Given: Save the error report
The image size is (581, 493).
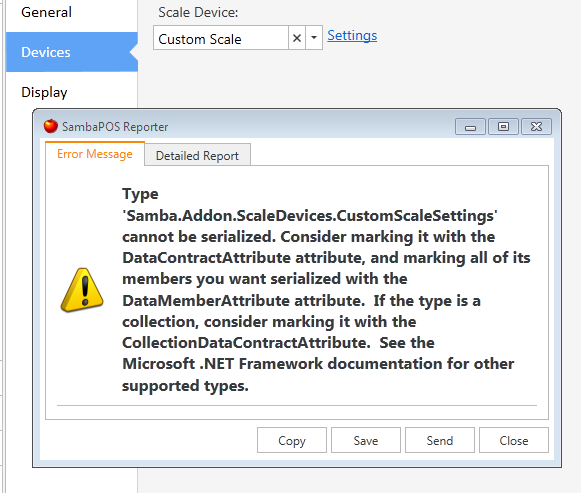Looking at the screenshot, I should click(x=366, y=440).
